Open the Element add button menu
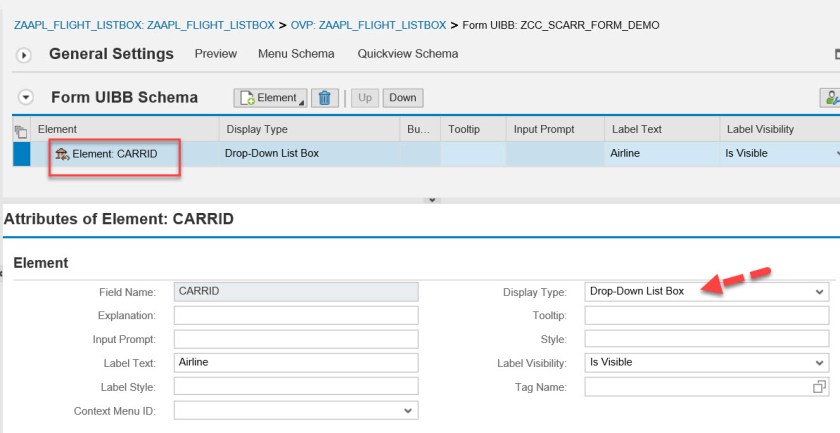 [x=270, y=98]
